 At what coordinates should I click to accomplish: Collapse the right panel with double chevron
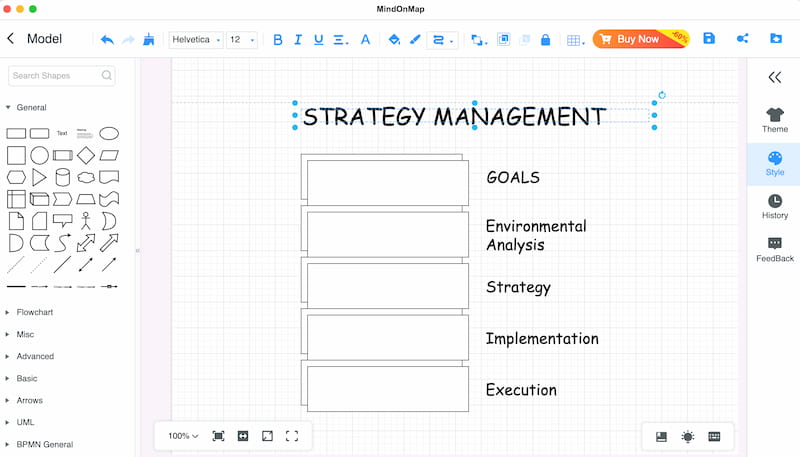[774, 78]
